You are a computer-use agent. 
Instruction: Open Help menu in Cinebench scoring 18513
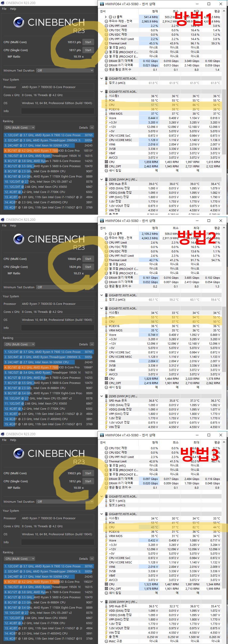13,9
